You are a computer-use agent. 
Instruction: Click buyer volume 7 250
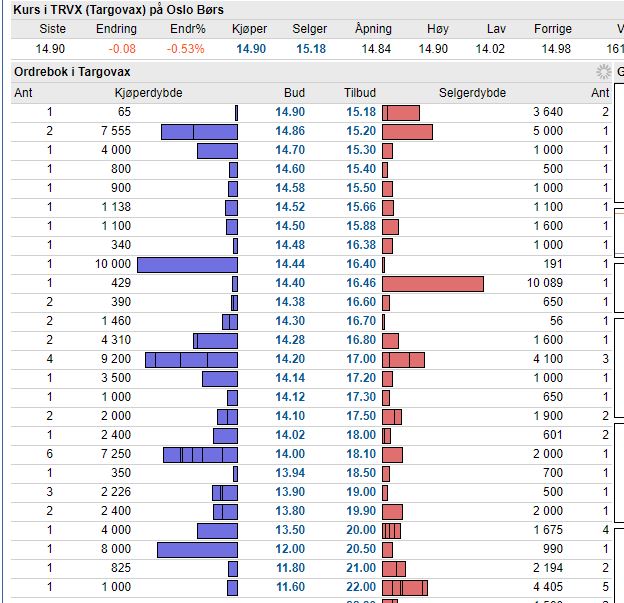point(116,454)
